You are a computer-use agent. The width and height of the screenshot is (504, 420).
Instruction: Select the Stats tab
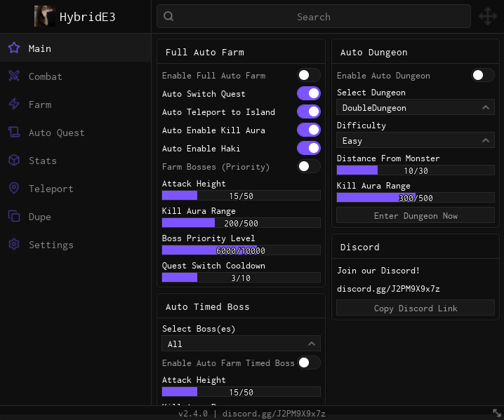76,161
